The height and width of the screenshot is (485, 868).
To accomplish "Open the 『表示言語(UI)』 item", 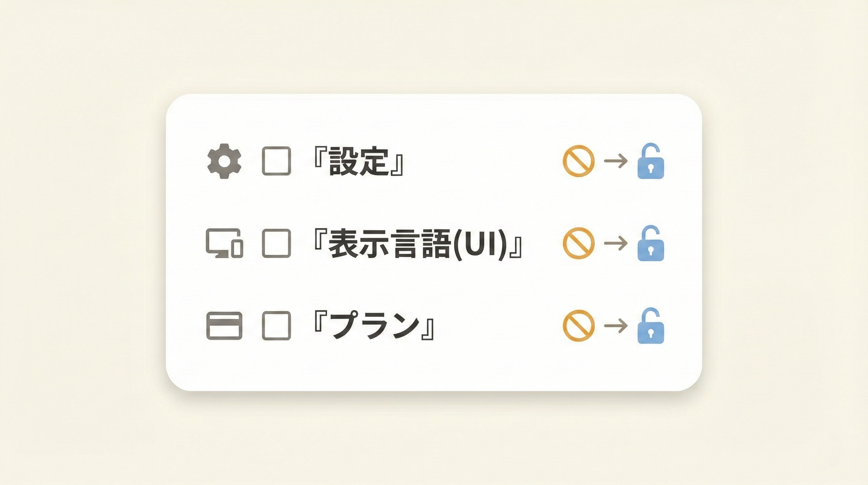I will click(417, 244).
